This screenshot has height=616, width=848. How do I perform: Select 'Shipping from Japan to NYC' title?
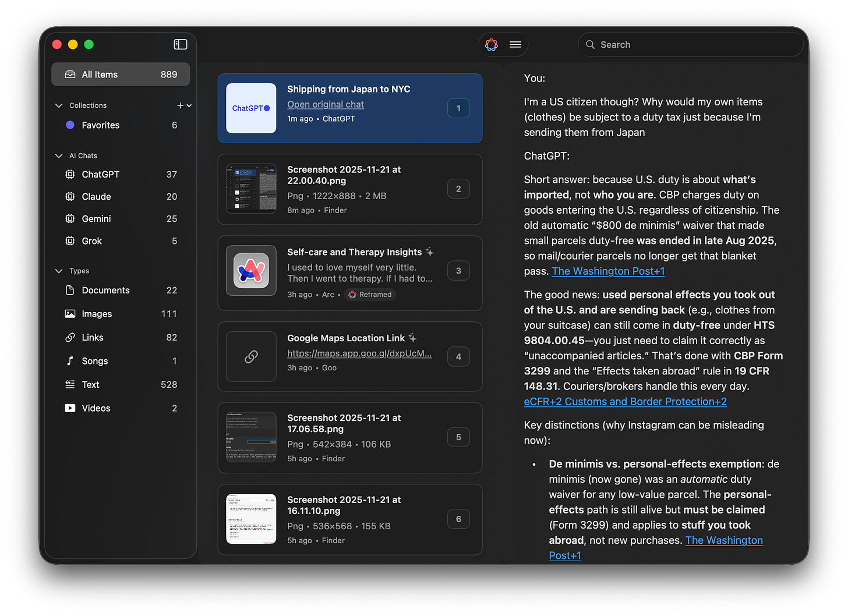click(348, 89)
